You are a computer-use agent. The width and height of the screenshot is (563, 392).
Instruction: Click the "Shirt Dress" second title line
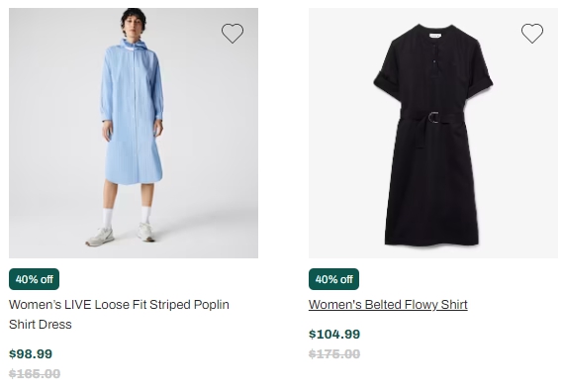(41, 325)
